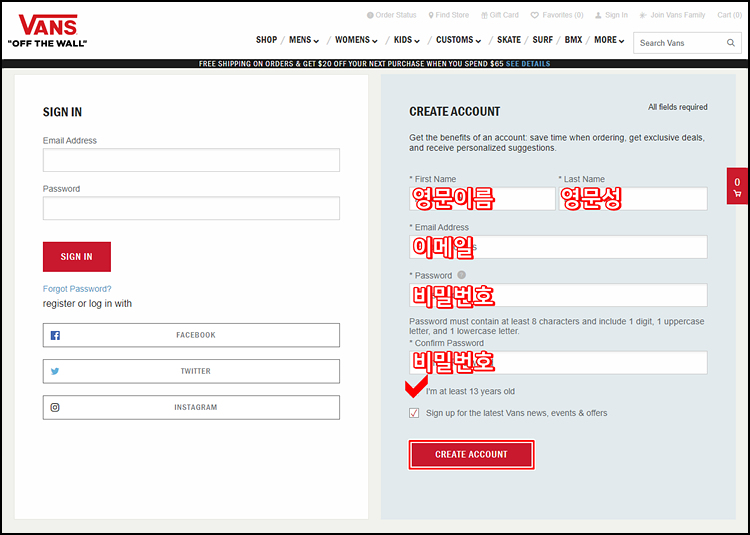Focus the Create Account Password field

coord(558,295)
